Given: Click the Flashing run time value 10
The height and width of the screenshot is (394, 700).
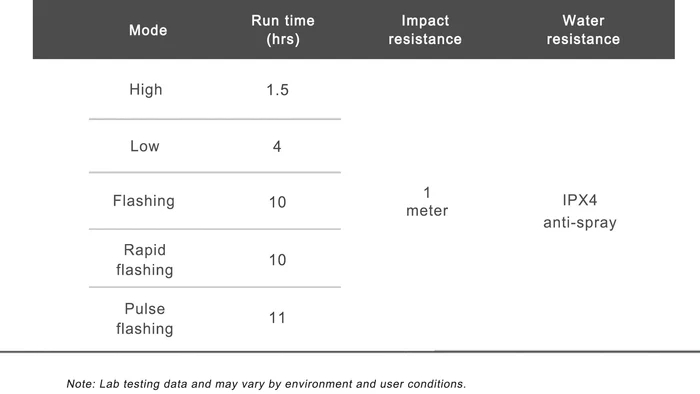Looking at the screenshot, I should pyautogui.click(x=277, y=202).
